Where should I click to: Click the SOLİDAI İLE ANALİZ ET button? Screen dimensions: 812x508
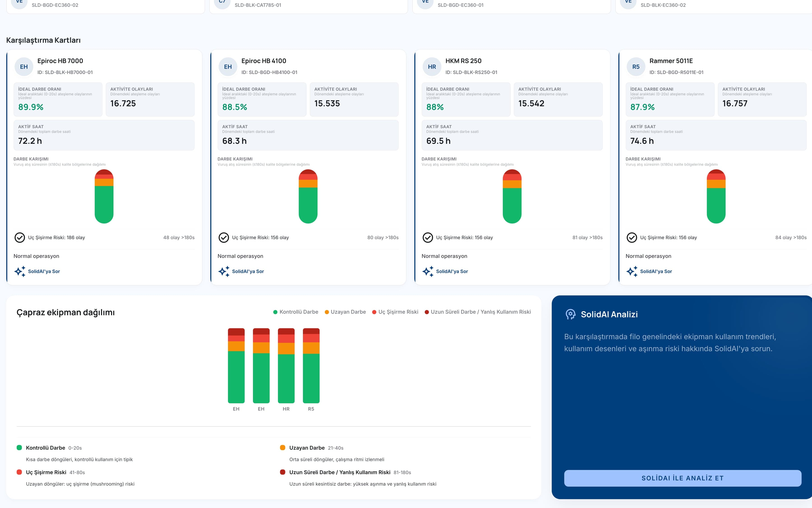point(683,478)
